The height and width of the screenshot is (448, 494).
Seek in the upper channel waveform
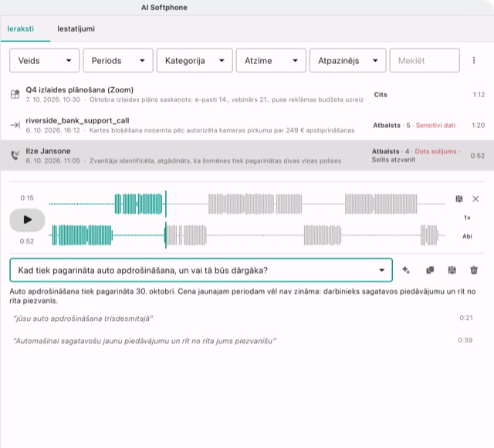247,204
